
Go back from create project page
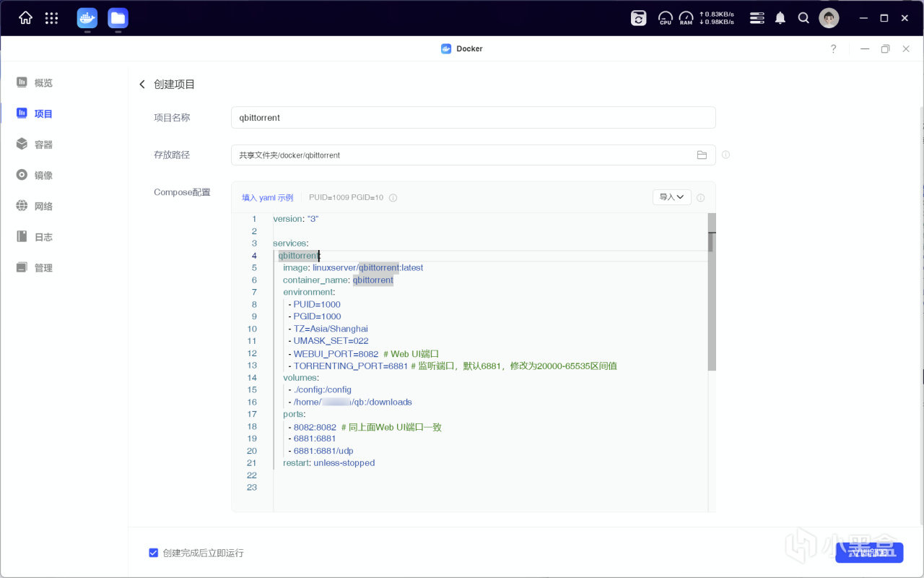(142, 85)
